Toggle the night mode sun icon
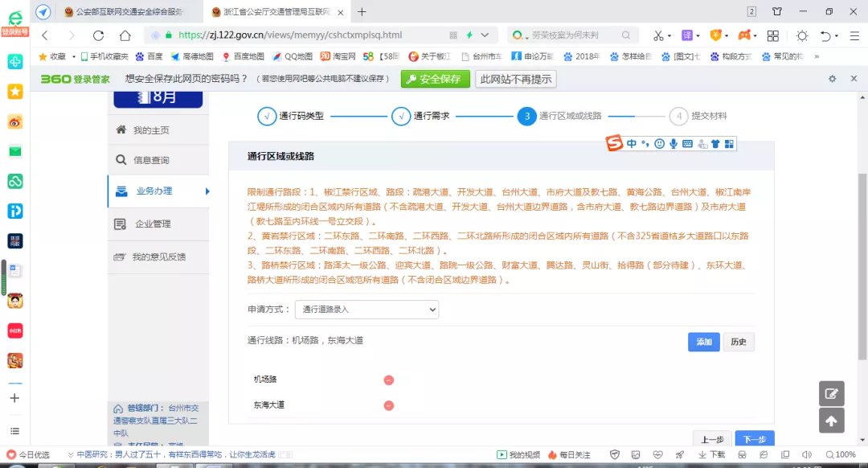 tap(801, 35)
